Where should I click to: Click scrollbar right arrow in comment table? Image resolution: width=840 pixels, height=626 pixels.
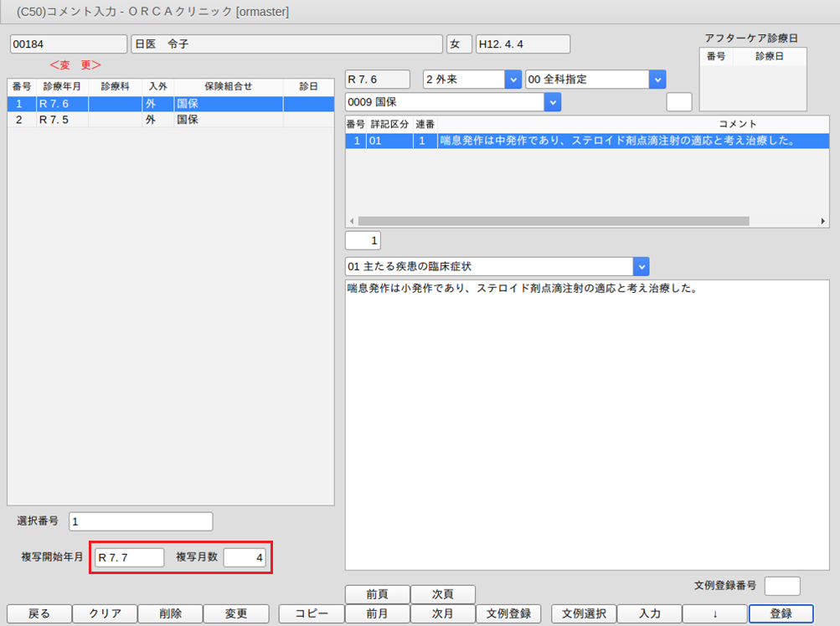pyautogui.click(x=824, y=221)
